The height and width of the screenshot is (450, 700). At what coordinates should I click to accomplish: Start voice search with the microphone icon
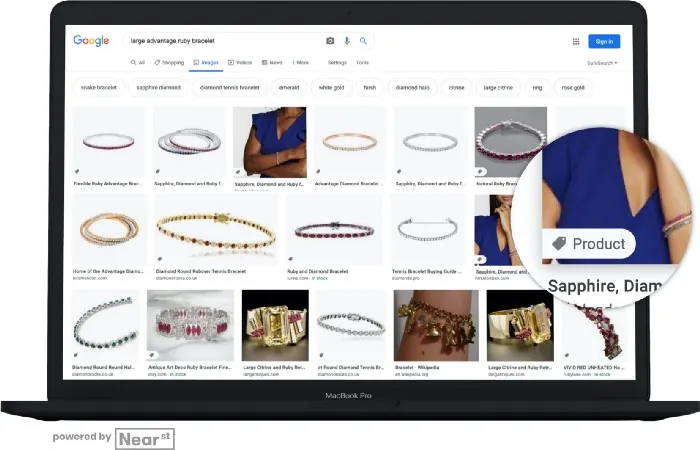347,41
